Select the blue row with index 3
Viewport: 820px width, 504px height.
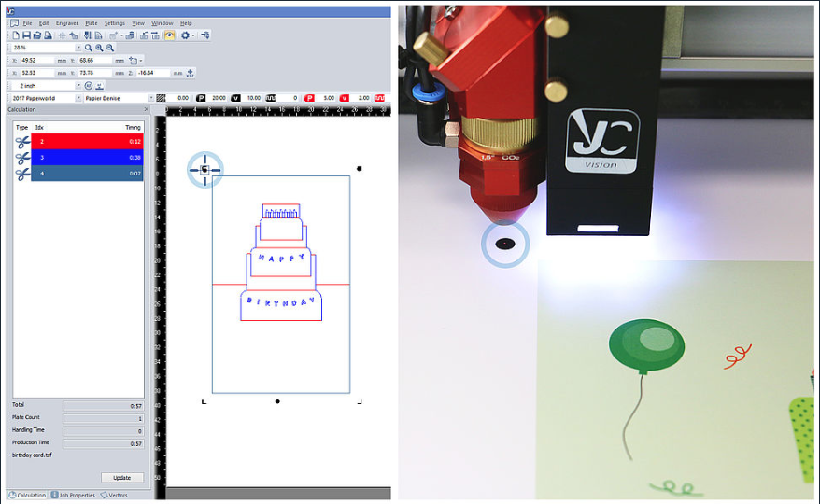tap(87, 158)
